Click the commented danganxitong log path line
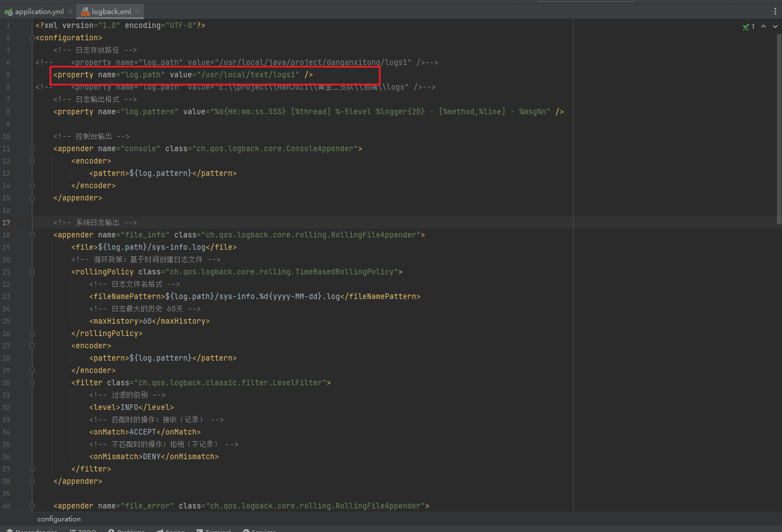 click(x=237, y=63)
